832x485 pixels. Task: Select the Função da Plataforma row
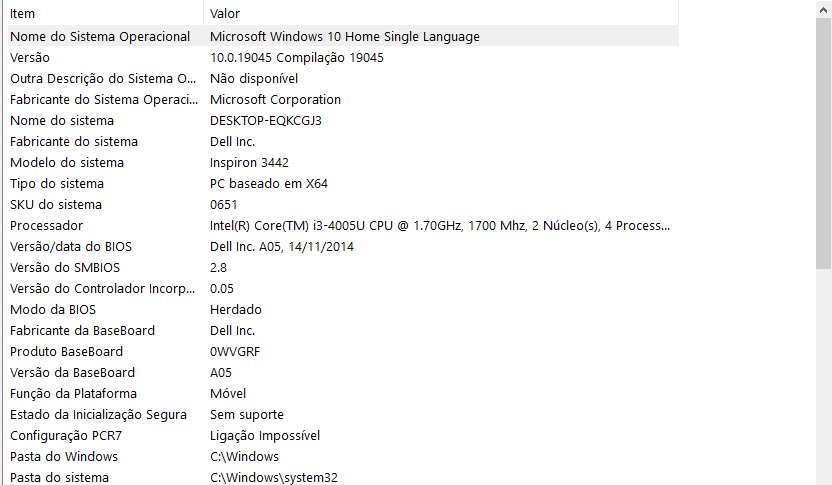click(100, 394)
